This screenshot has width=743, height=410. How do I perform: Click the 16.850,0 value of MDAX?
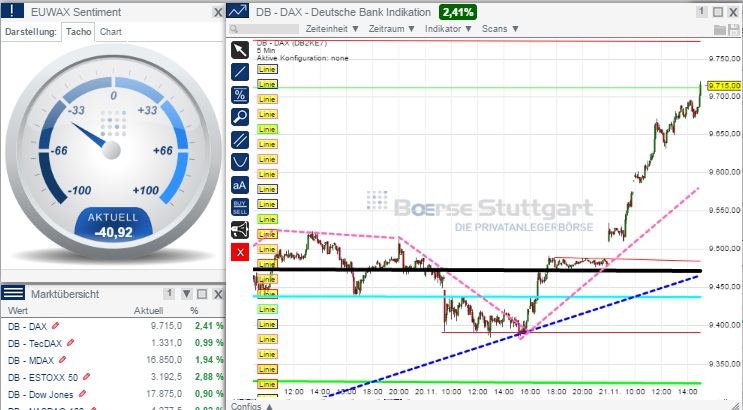pyautogui.click(x=164, y=360)
